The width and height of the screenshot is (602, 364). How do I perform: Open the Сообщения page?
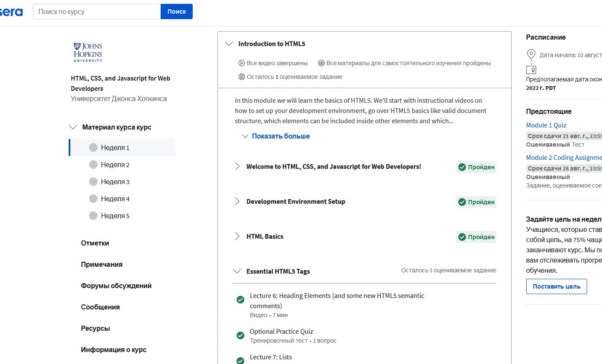coord(101,307)
